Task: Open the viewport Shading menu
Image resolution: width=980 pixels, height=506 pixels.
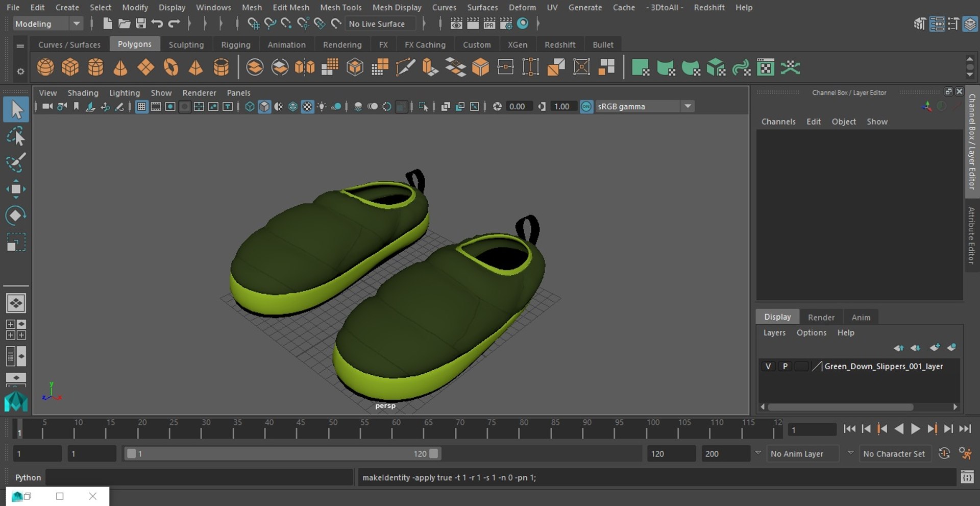Action: point(83,92)
